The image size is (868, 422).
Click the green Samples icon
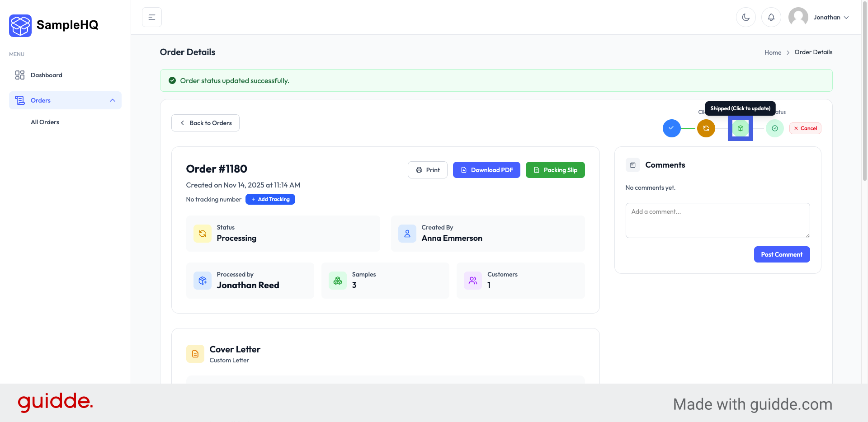[x=338, y=281]
